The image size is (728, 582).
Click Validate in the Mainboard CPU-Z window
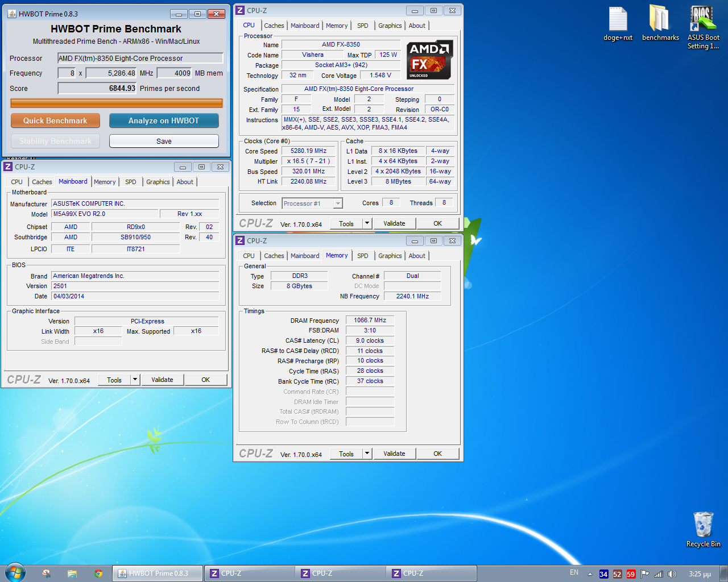point(162,380)
